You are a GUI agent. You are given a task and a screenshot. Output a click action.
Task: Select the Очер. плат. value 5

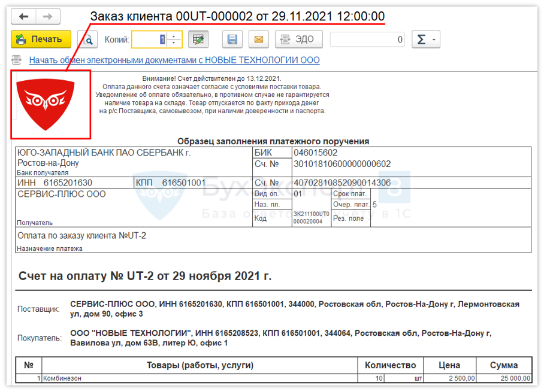click(x=374, y=205)
